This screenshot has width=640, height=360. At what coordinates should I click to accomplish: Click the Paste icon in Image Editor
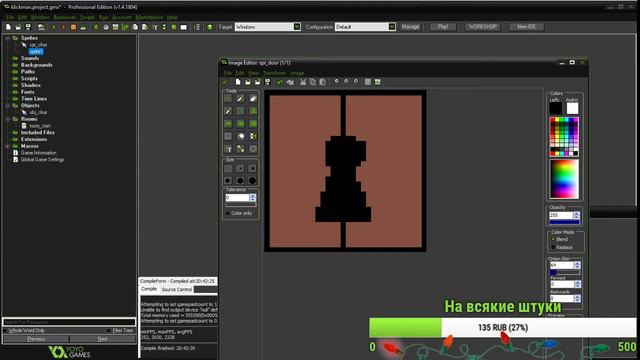(x=322, y=82)
